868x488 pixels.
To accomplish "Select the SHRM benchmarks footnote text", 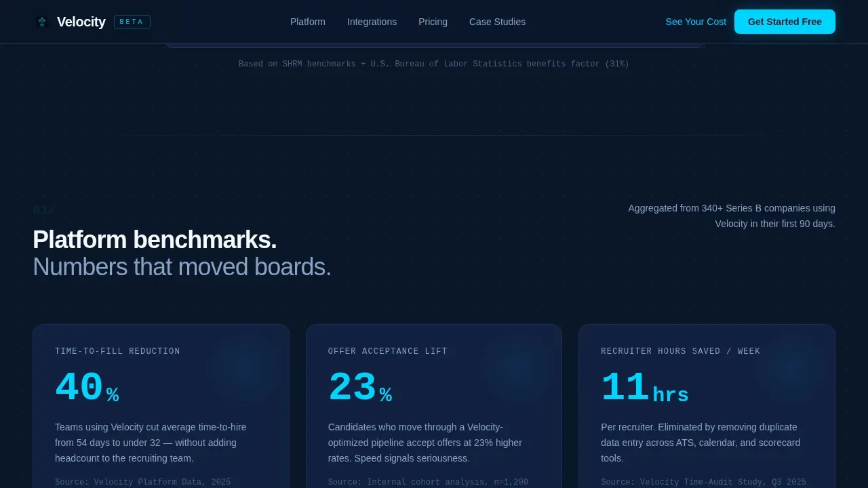I will pyautogui.click(x=434, y=64).
